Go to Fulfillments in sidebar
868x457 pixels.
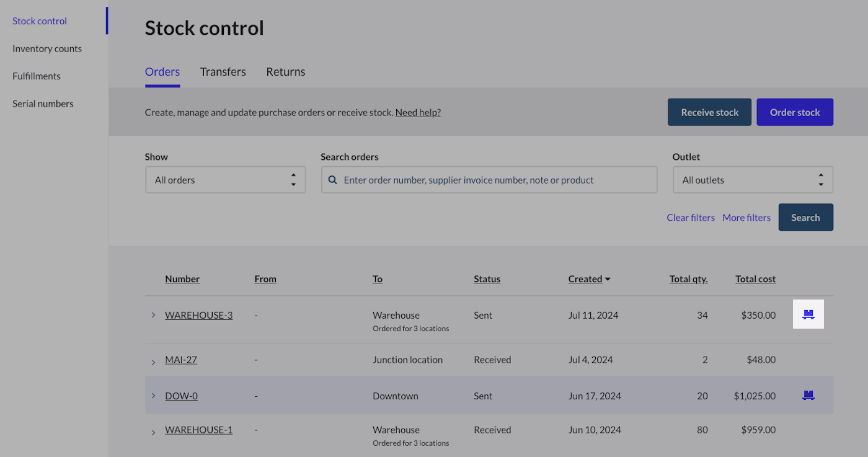pyautogui.click(x=37, y=76)
